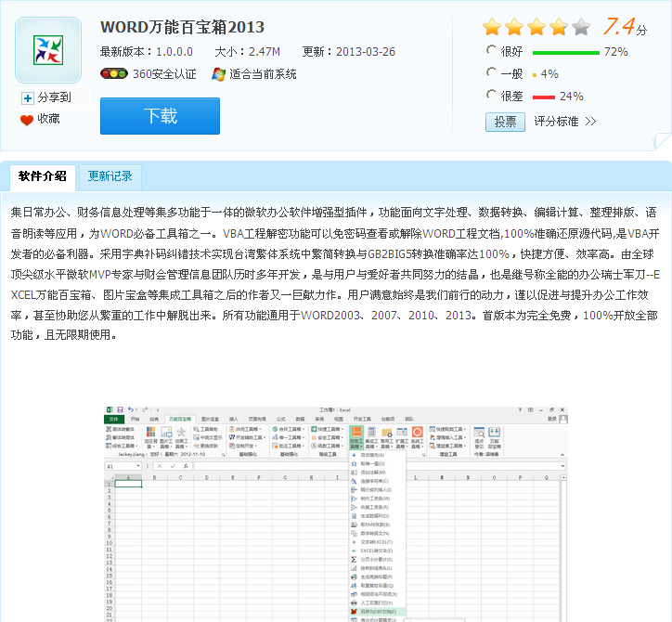Expand 评分标准 via the double chevron
Image resolution: width=672 pixels, height=622 pixels.
pyautogui.click(x=590, y=122)
